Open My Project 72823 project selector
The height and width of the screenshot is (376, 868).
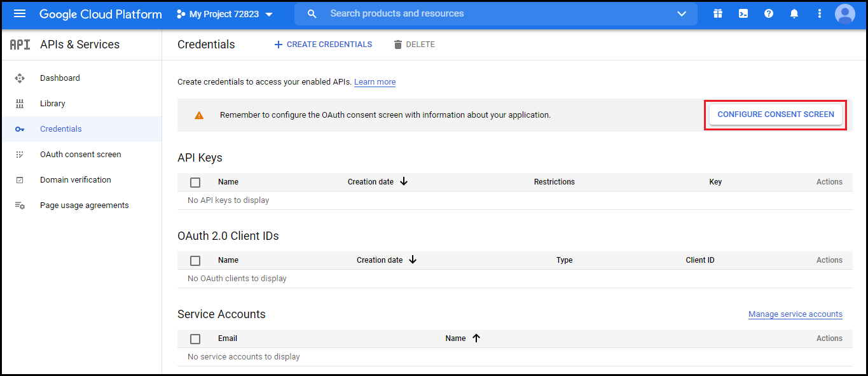click(x=224, y=14)
